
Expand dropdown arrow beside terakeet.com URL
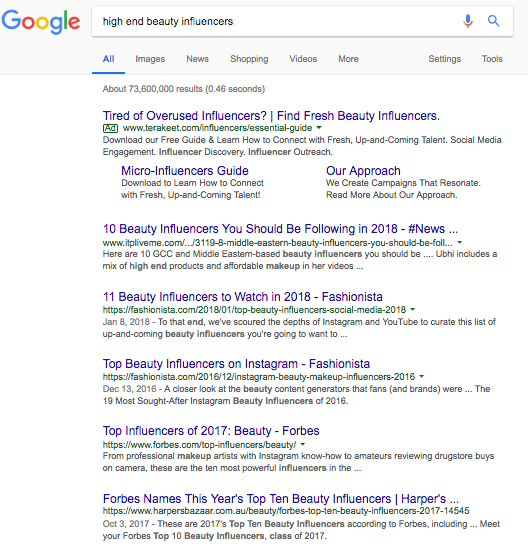point(319,127)
